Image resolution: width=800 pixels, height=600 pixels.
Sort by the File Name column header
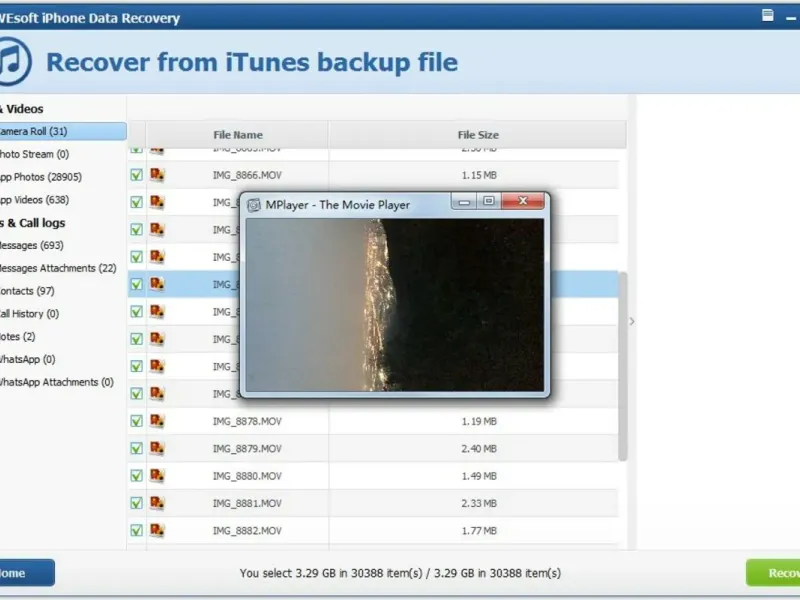coord(238,135)
